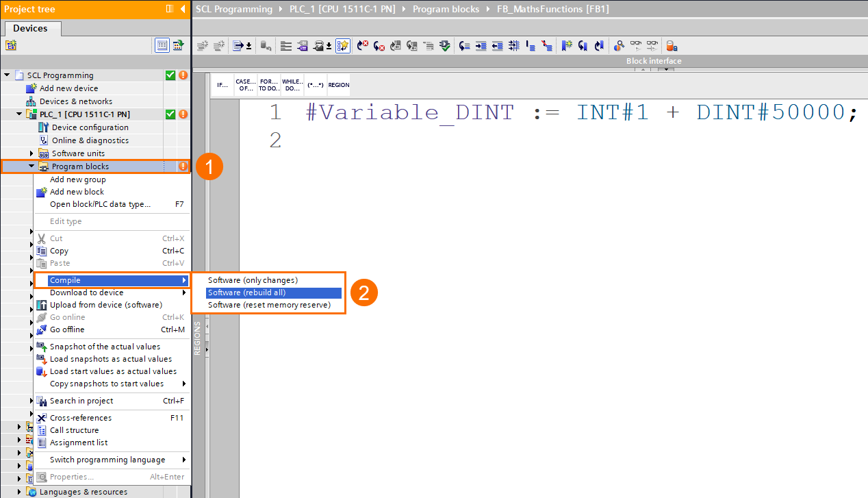Image resolution: width=868 pixels, height=498 pixels.
Task: Click the orange memory icon at the toolbar's right end
Action: 672,45
